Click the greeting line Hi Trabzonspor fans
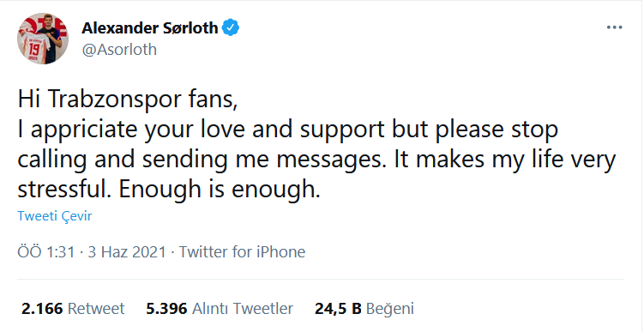The height and width of the screenshot is (332, 644). click(x=127, y=100)
